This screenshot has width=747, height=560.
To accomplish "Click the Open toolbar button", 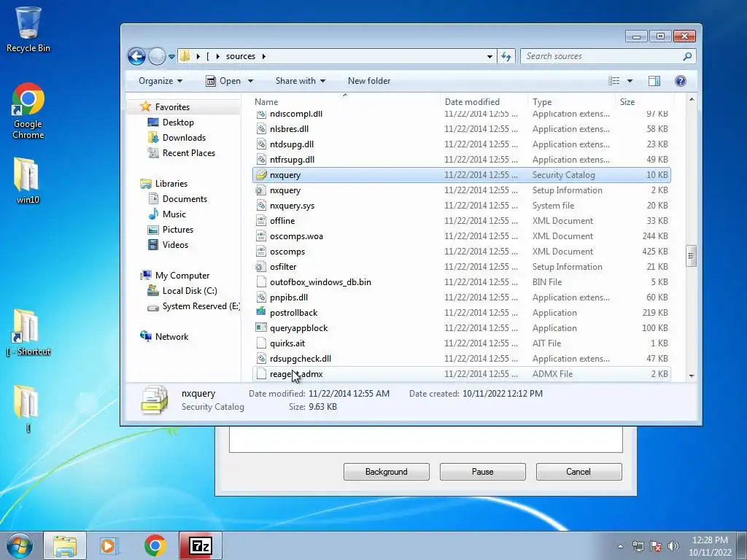I will (x=223, y=81).
